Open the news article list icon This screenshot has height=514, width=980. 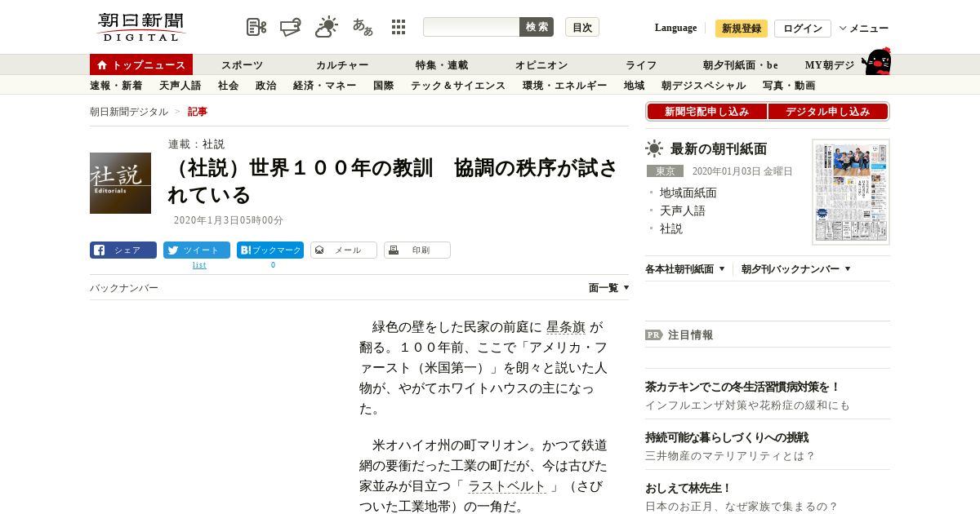coord(256,27)
